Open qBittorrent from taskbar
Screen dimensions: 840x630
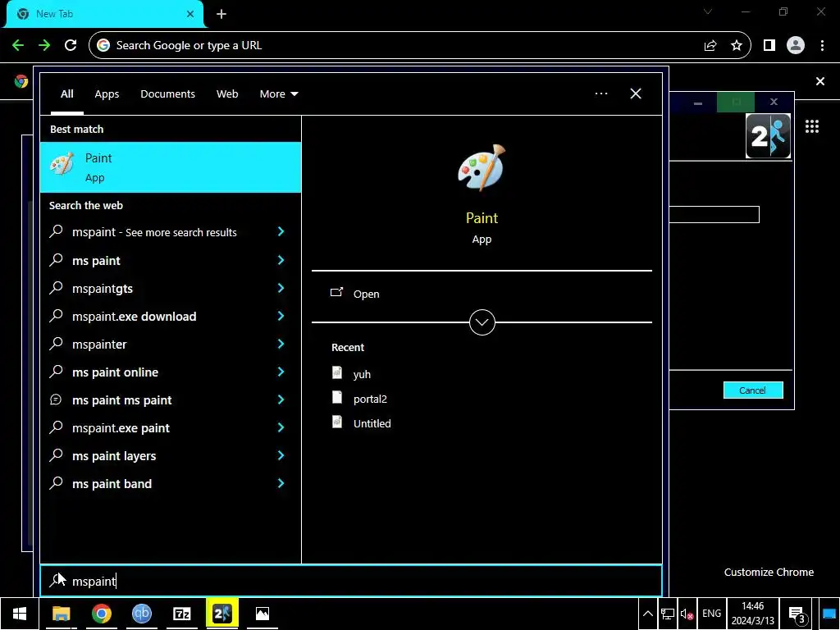tap(141, 614)
